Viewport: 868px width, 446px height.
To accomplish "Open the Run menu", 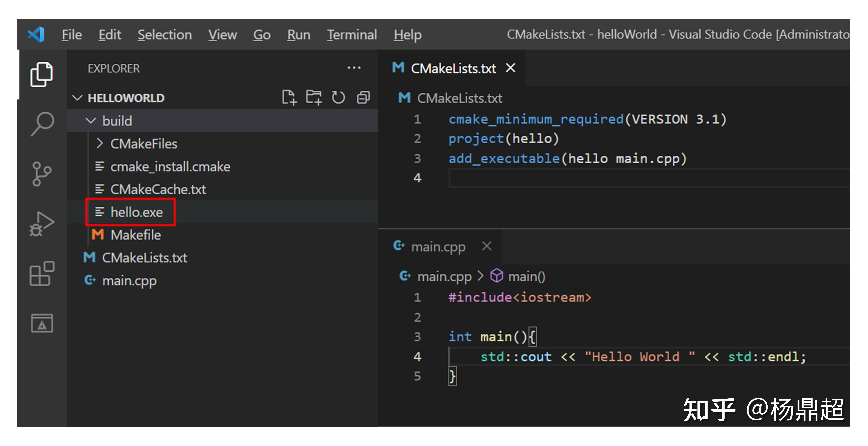I will coord(299,35).
